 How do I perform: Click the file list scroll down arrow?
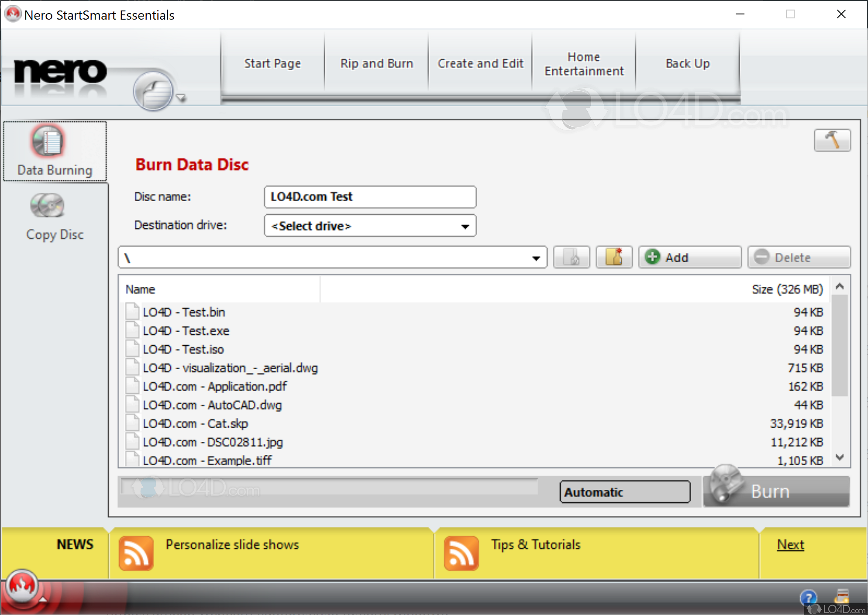[x=840, y=457]
